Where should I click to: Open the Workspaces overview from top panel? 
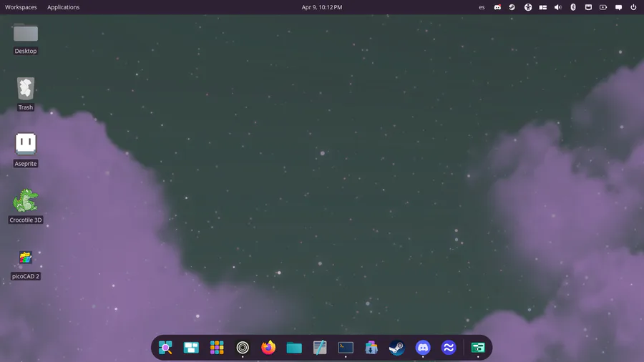tap(21, 7)
